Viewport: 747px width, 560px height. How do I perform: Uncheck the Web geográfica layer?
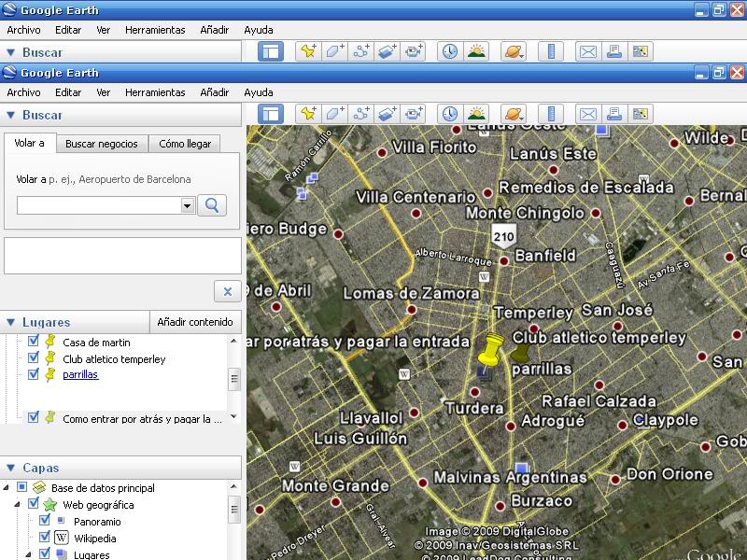[34, 504]
